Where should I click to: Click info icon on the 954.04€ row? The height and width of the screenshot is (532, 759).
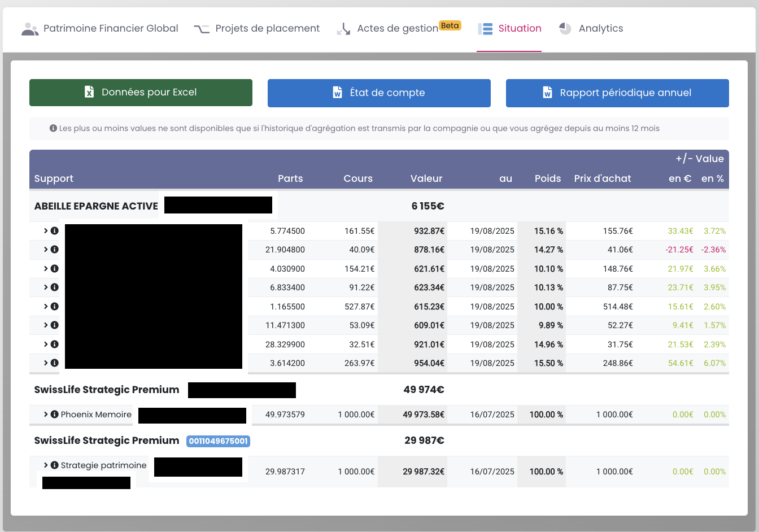click(55, 363)
